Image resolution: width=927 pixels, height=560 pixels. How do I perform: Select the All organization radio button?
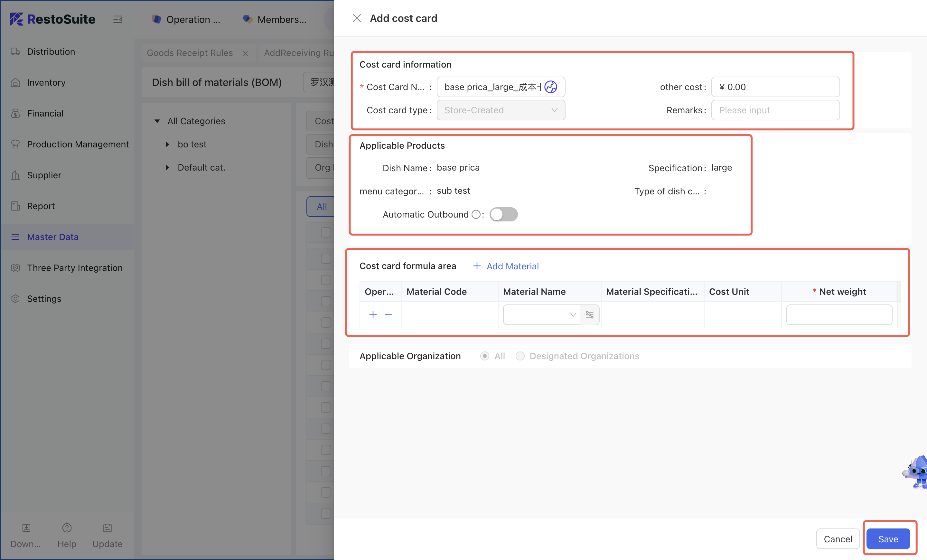484,356
